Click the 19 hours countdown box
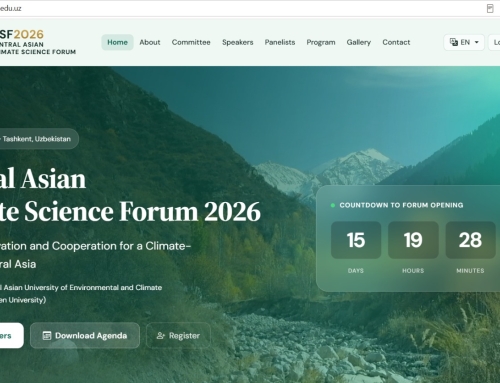Viewport: 500px width, 383px height. click(413, 240)
